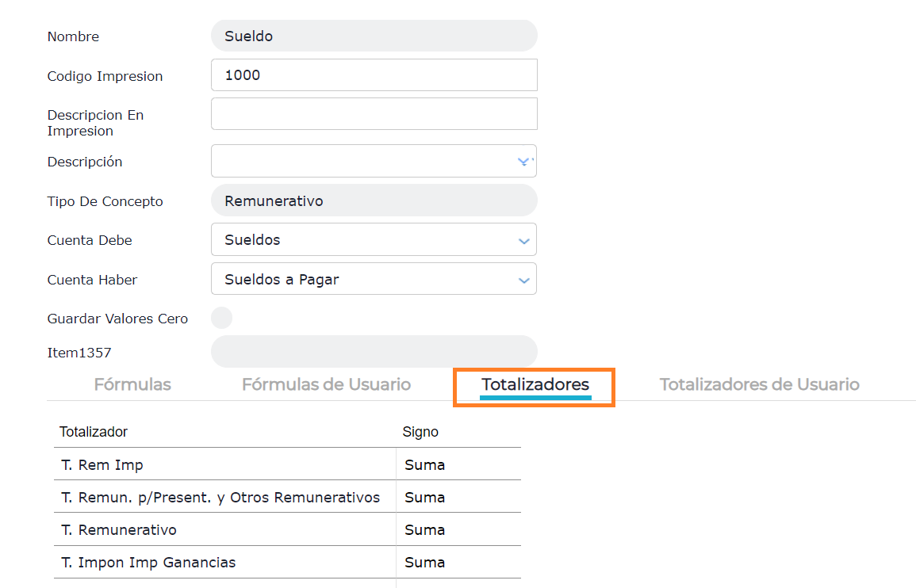Click the Item1357 field

pyautogui.click(x=374, y=351)
